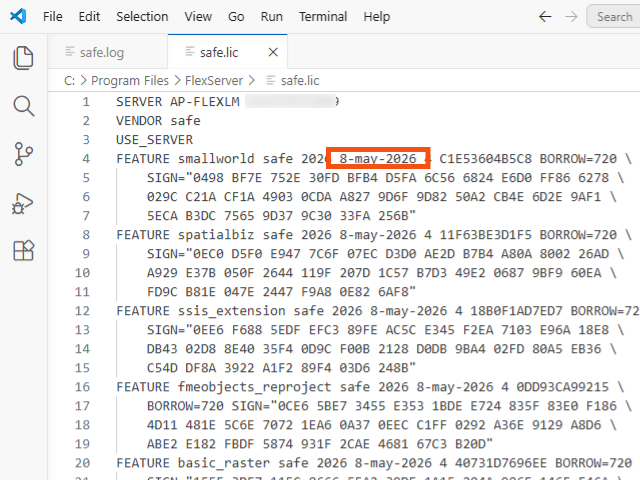Go back with the left arrow
This screenshot has height=480, width=640.
[545, 17]
